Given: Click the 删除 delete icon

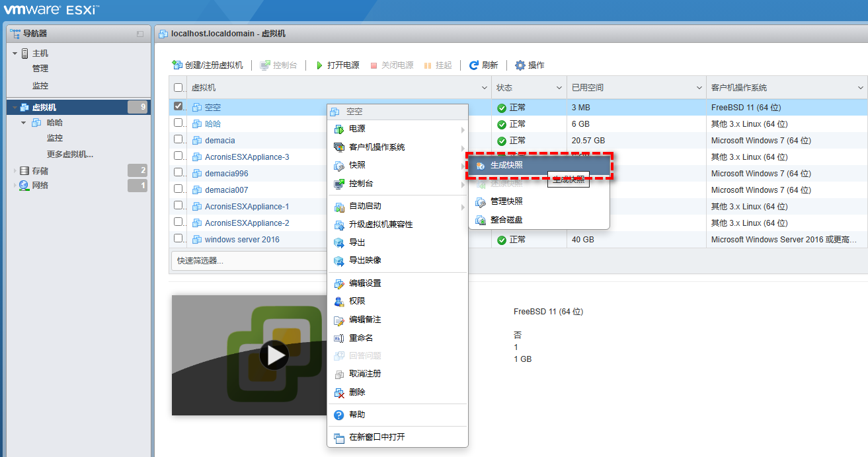Looking at the screenshot, I should pyautogui.click(x=339, y=392).
